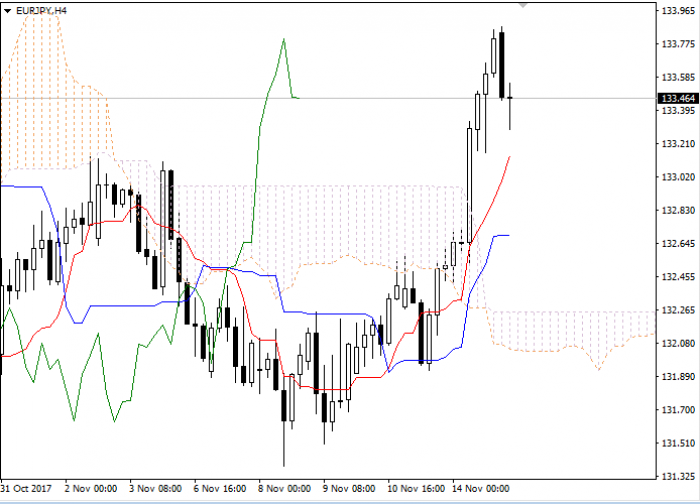Click price level 133.775 on the scale
The height and width of the screenshot is (504, 700).
[x=678, y=44]
